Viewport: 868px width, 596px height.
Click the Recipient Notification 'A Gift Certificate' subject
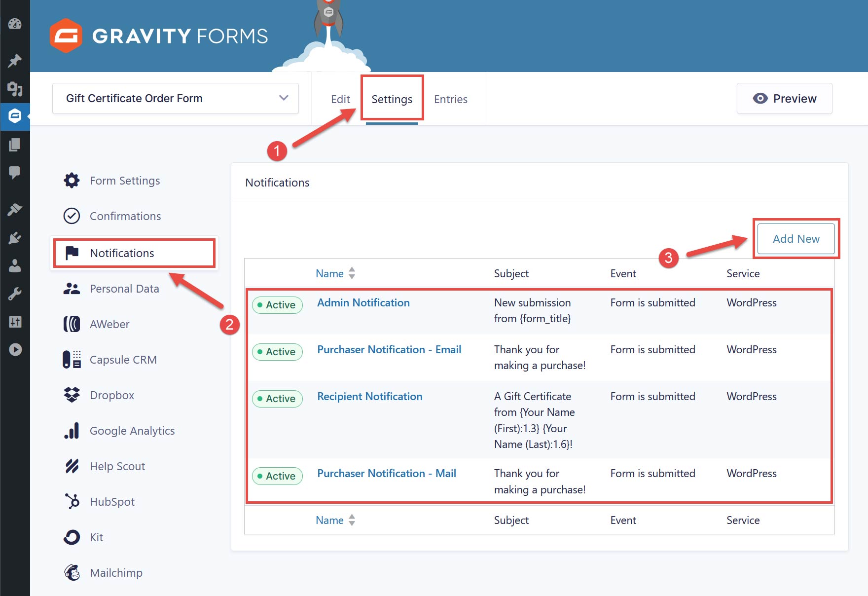[x=535, y=420]
